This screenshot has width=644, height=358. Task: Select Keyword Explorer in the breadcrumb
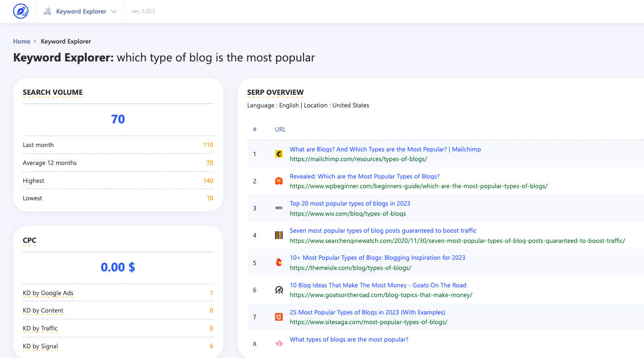[65, 41]
